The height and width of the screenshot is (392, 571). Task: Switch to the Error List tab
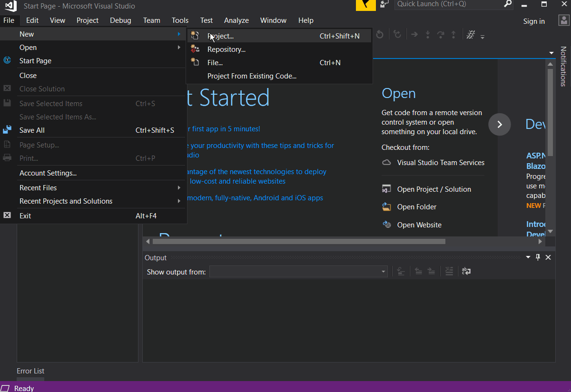click(x=30, y=371)
